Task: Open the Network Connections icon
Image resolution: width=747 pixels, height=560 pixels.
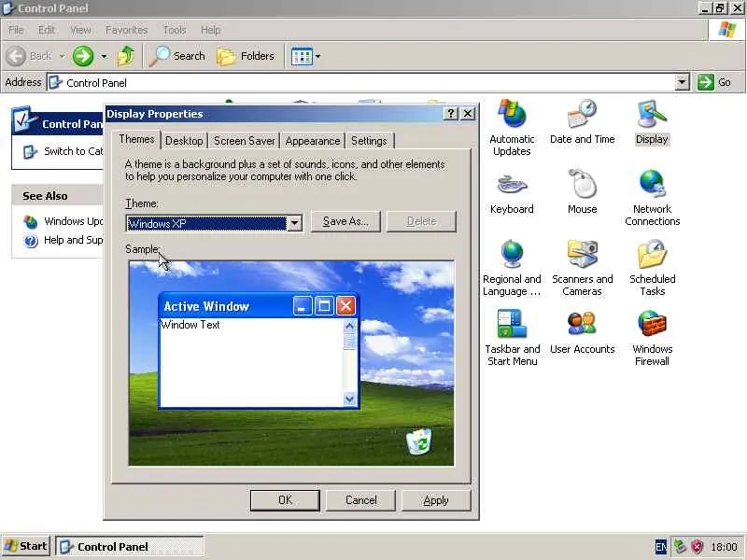Action: [652, 184]
